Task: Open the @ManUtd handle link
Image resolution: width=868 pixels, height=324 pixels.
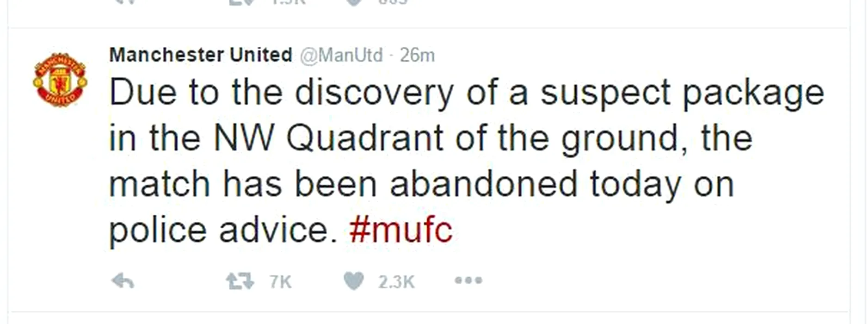Action: tap(341, 56)
